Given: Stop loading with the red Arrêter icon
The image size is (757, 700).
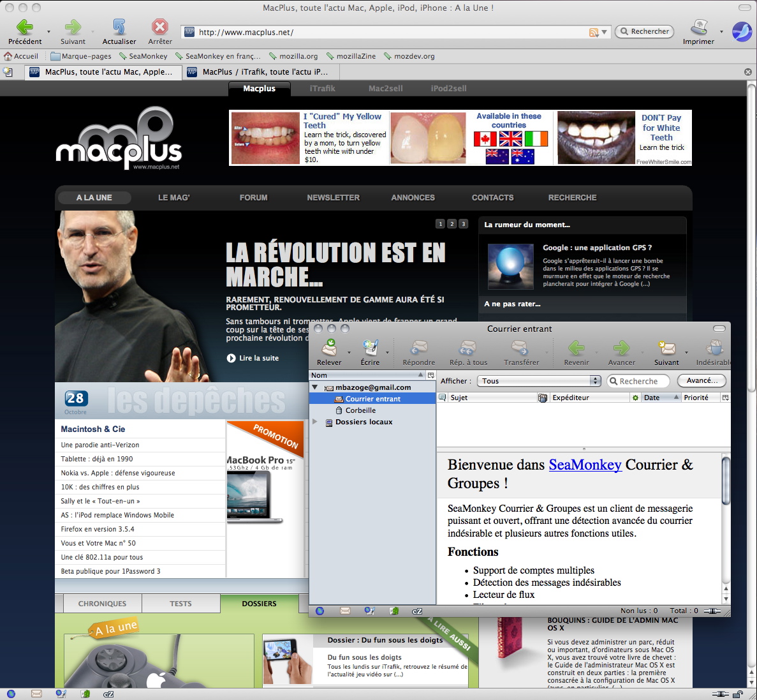Looking at the screenshot, I should click(x=160, y=27).
